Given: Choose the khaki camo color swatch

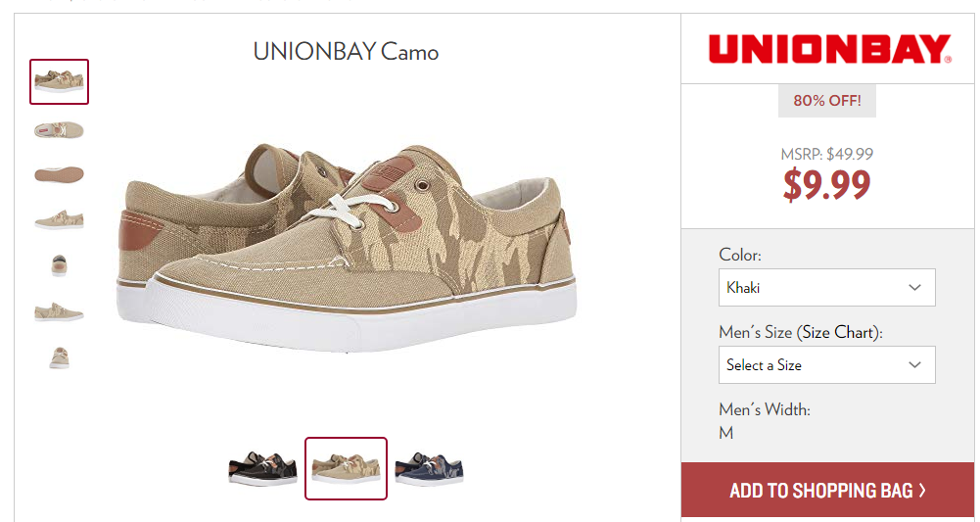Looking at the screenshot, I should coord(346,468).
